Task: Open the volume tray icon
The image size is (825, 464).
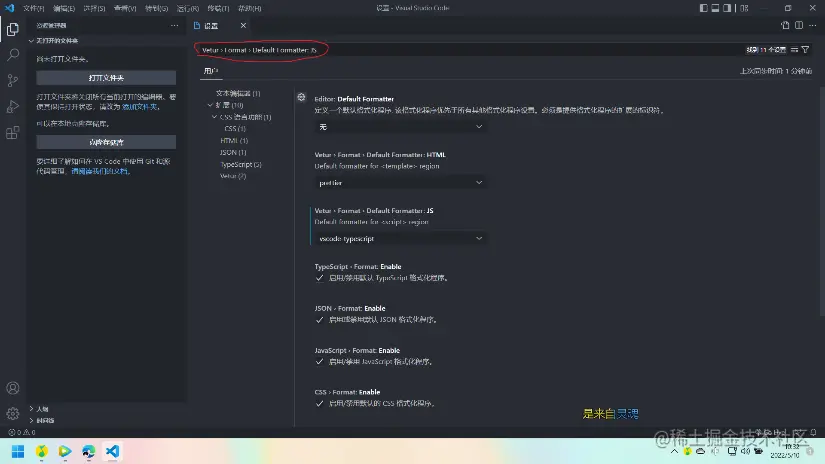Action: click(x=745, y=451)
